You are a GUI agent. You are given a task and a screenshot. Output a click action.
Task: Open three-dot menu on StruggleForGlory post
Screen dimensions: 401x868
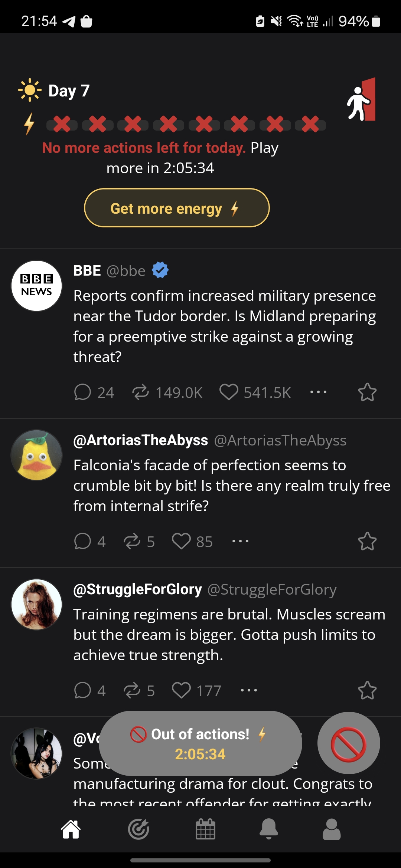pyautogui.click(x=249, y=691)
